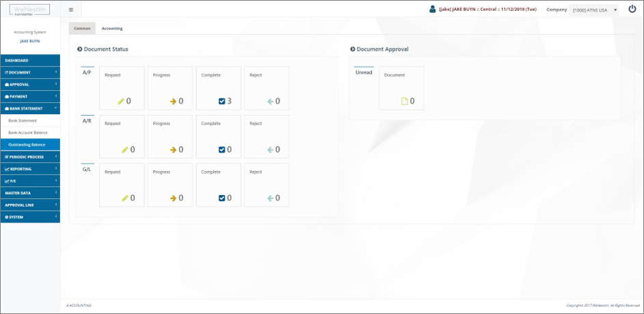Click the A/R Reject arrow icon
Image resolution: width=644 pixels, height=314 pixels.
(270, 150)
